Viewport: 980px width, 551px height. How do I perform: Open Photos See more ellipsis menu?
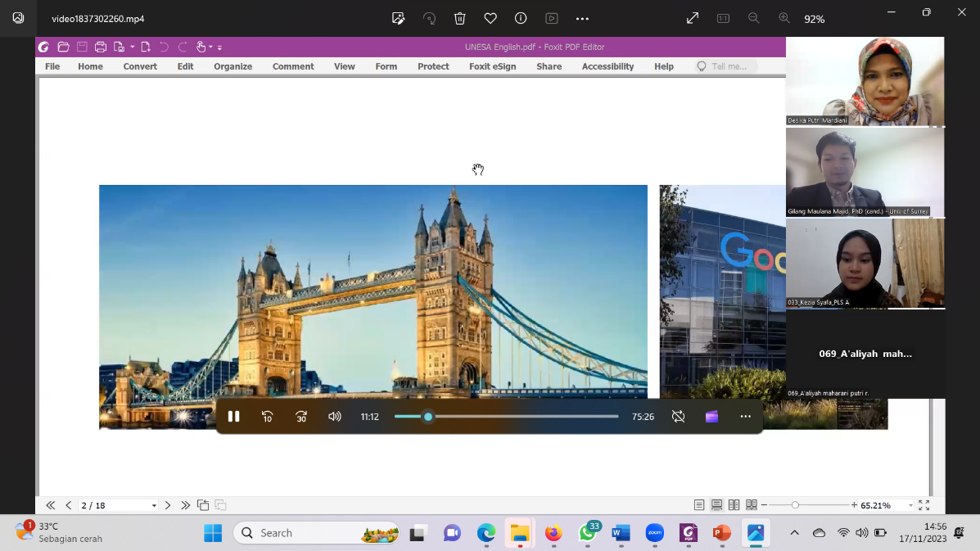click(582, 19)
